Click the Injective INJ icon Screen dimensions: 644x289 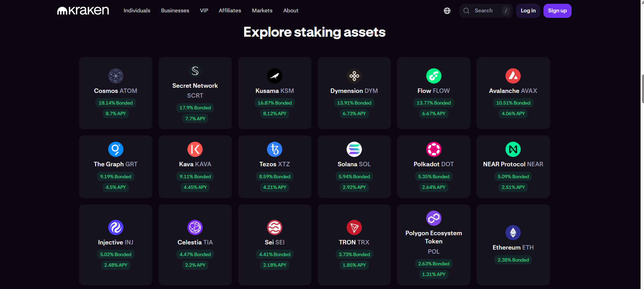(116, 228)
